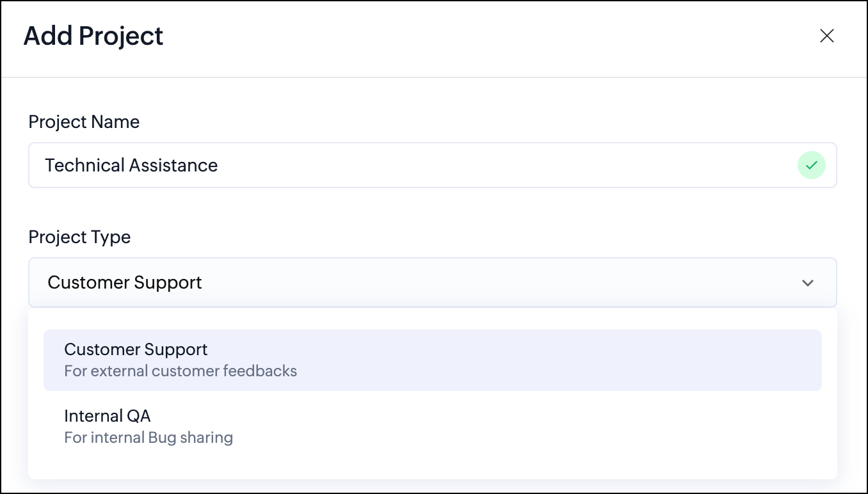
Task: Click the word 'Assistance' in Project Name
Action: tap(173, 165)
